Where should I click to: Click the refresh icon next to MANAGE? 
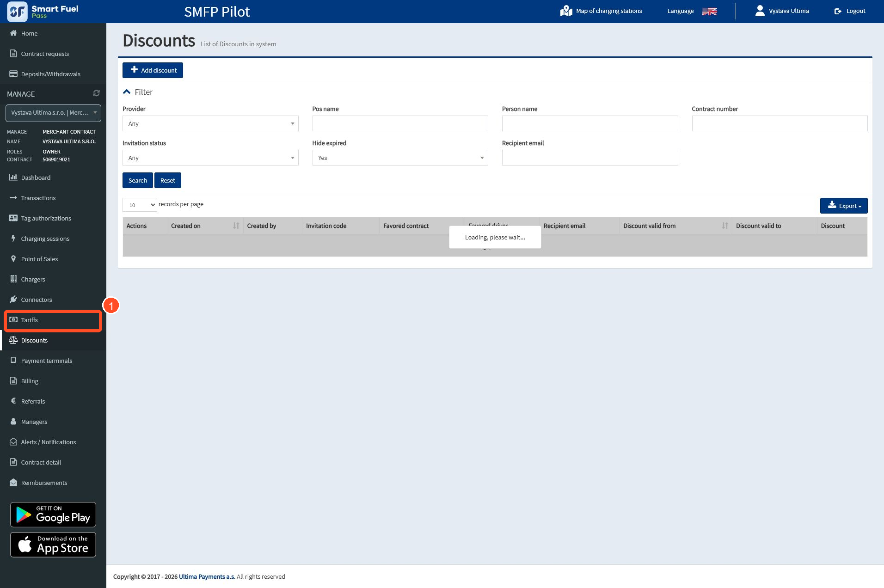(96, 93)
